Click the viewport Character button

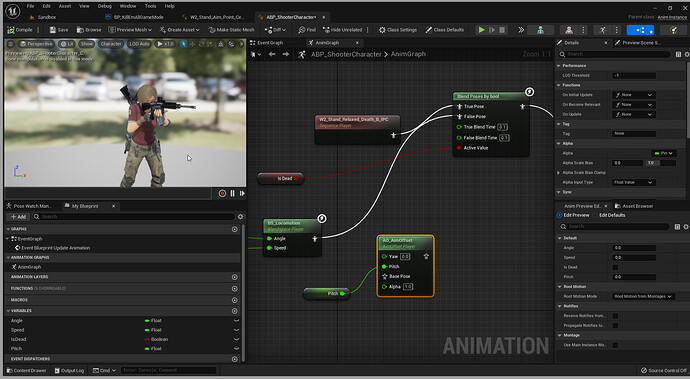pyautogui.click(x=111, y=44)
